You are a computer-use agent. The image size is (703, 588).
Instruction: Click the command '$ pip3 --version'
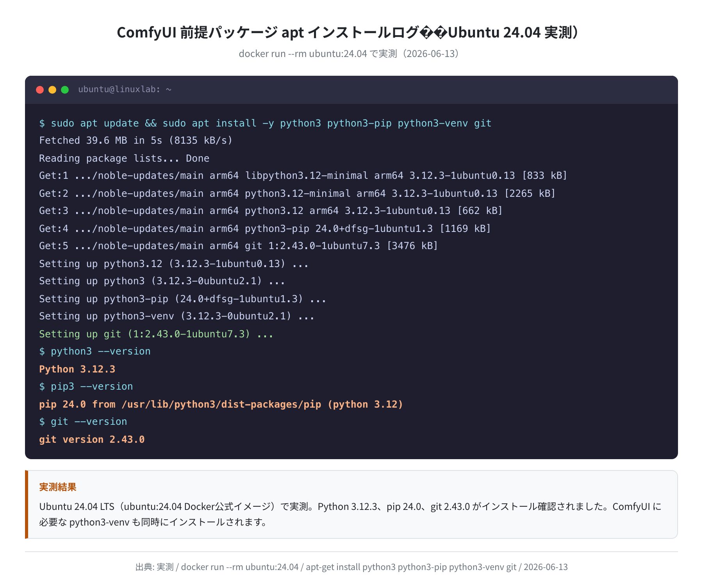click(86, 387)
